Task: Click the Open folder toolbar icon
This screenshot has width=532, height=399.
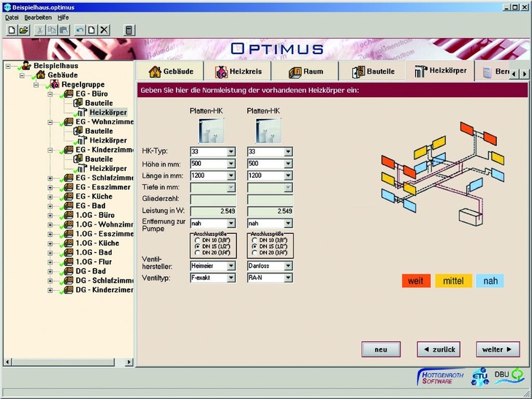Action: 23,30
